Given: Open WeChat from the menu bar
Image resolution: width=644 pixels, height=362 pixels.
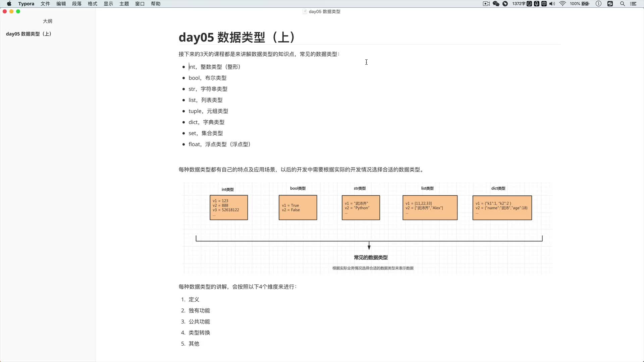Looking at the screenshot, I should (x=496, y=4).
